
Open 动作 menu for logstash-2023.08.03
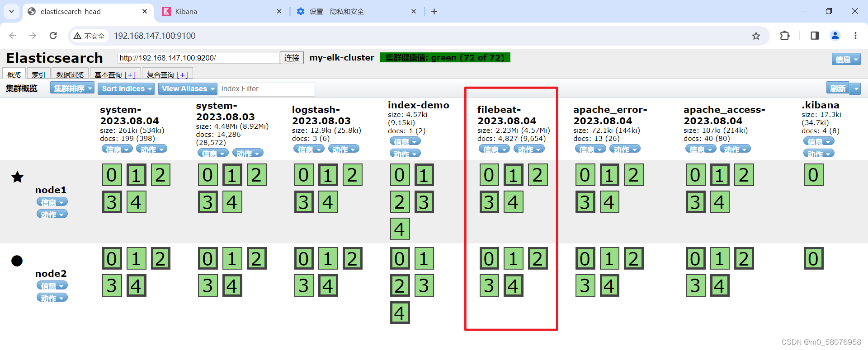pyautogui.click(x=344, y=149)
